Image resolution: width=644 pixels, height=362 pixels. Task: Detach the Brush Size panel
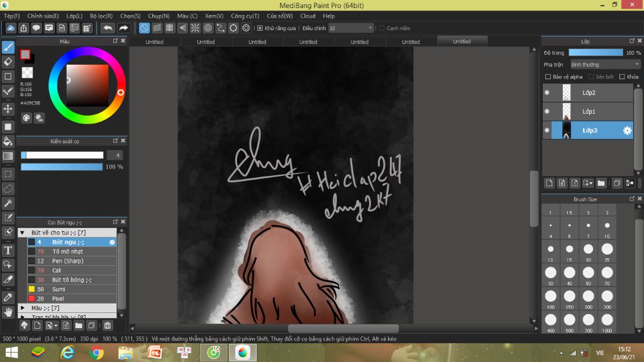point(632,199)
